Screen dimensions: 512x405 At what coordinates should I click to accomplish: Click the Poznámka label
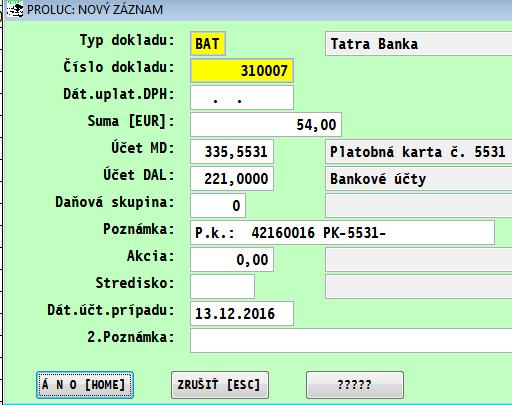[139, 229]
